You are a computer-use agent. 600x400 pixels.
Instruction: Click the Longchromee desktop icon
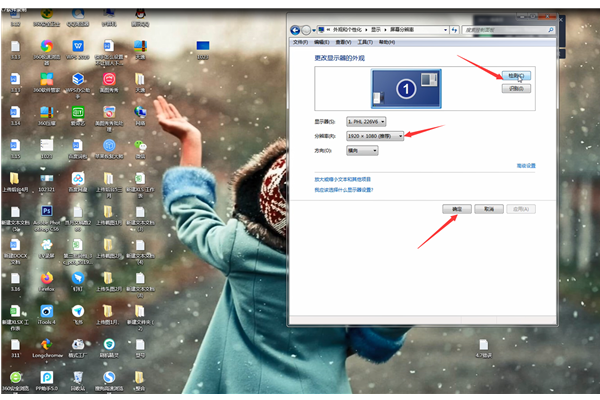[46, 345]
